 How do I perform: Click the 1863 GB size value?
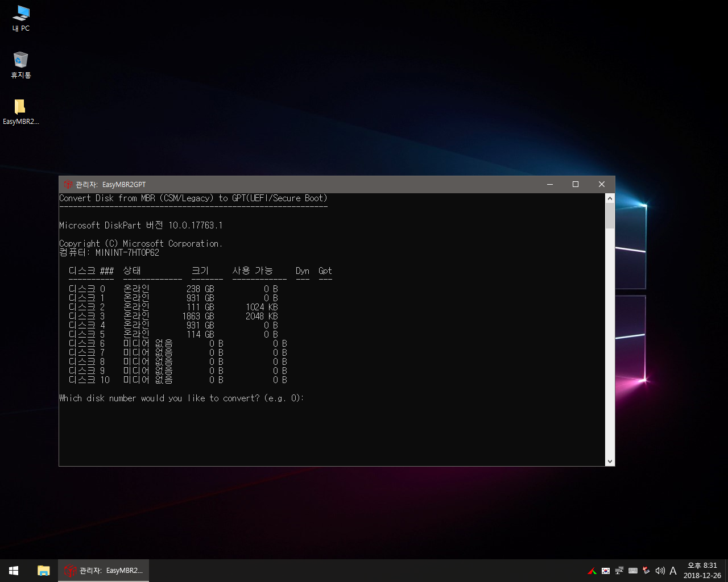click(198, 316)
